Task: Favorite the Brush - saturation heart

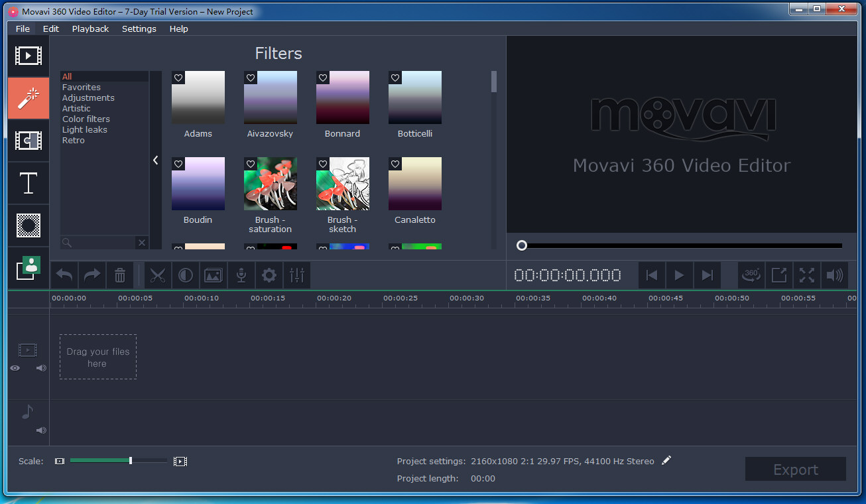Action: coord(251,164)
